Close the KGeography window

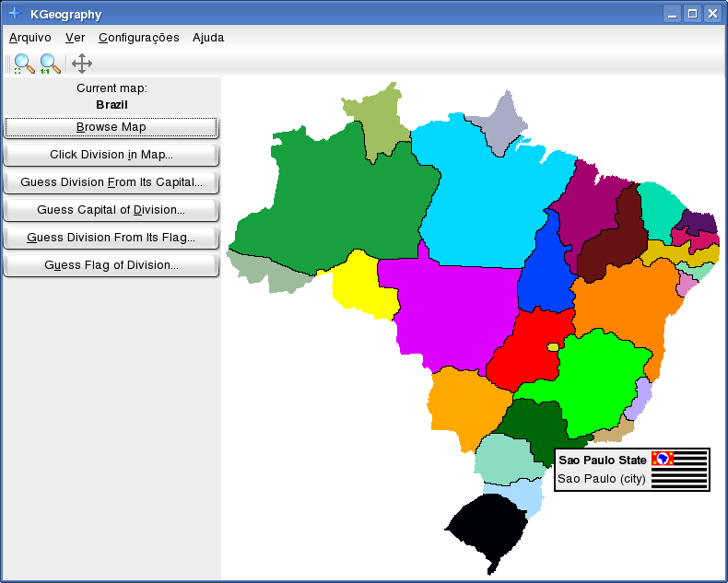[x=712, y=14]
